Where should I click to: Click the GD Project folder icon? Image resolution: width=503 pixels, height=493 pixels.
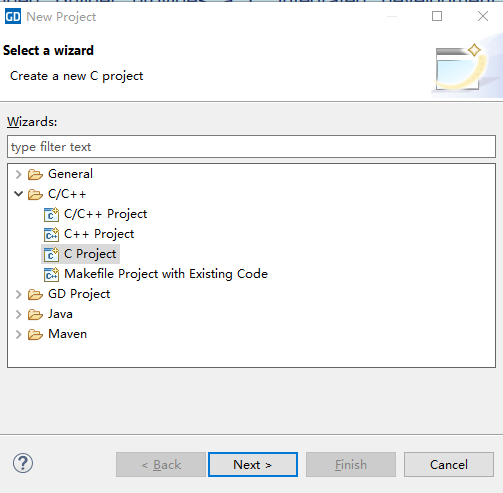(35, 294)
